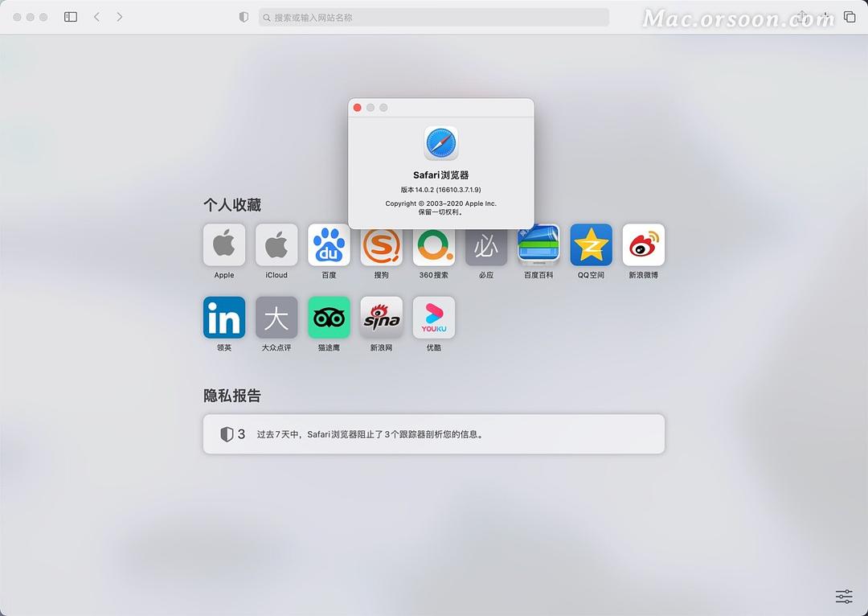Viewport: 868px width, 616px height.
Task: Click the search or website address field
Action: (x=433, y=17)
